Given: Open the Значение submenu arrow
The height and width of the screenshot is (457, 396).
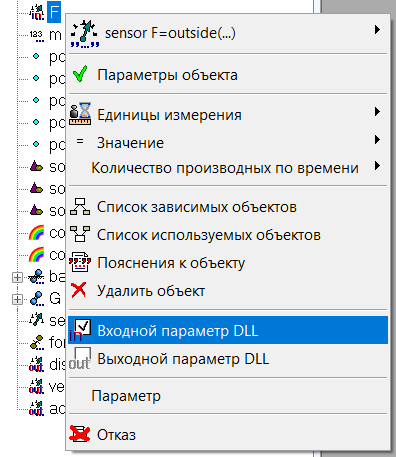Looking at the screenshot, I should (377, 139).
